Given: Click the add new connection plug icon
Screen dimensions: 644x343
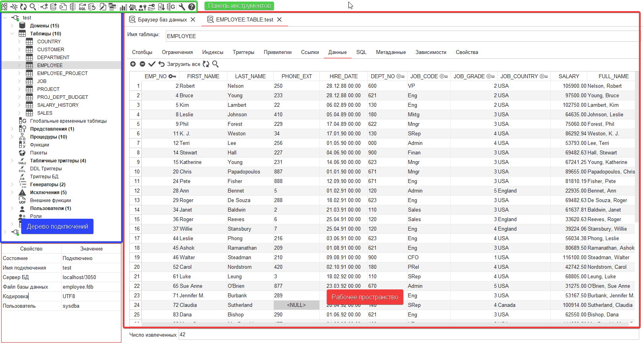Looking at the screenshot, I should click(44, 7).
